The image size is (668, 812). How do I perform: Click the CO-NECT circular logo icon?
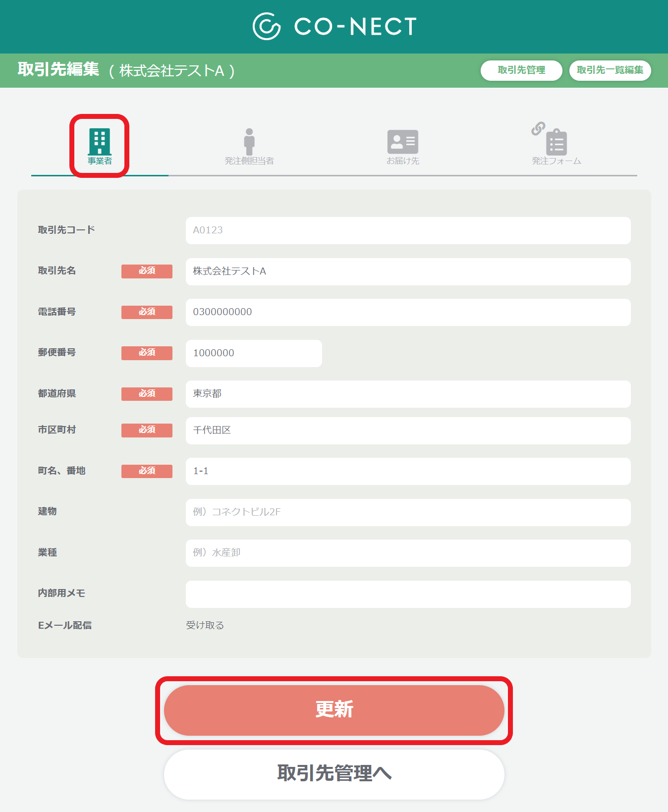tap(267, 26)
